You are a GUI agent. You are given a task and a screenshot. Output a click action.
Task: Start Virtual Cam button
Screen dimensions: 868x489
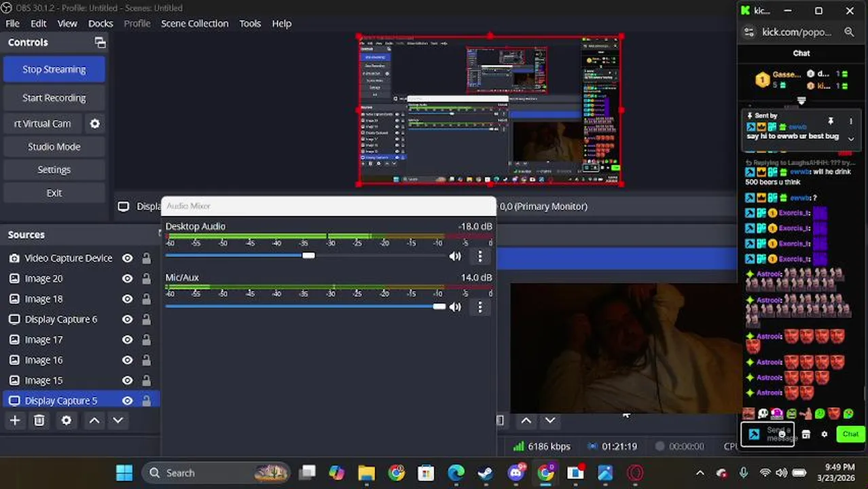pos(43,124)
